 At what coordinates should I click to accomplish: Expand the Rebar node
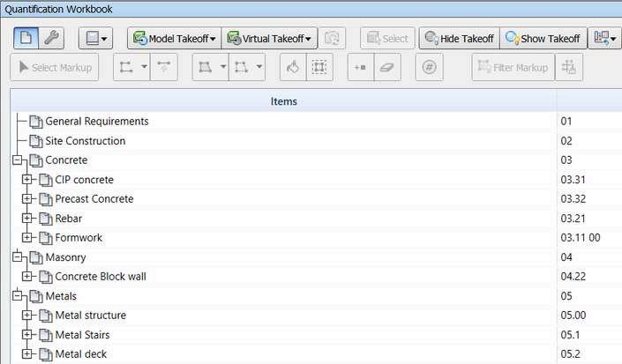[x=26, y=219]
